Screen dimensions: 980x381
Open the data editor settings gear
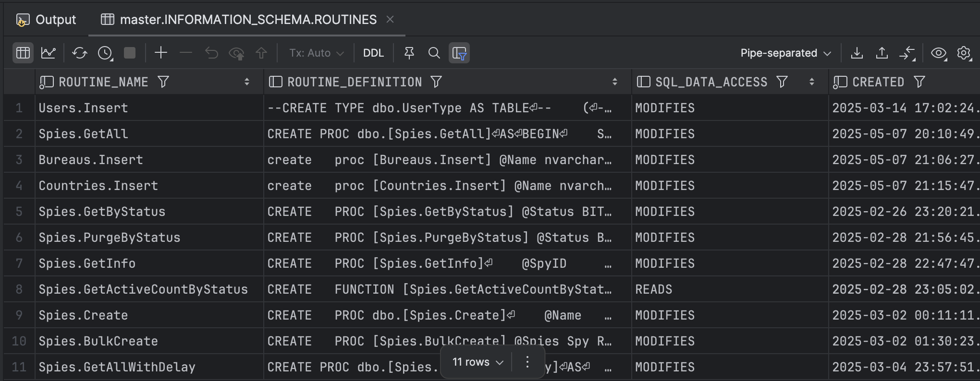click(x=964, y=53)
